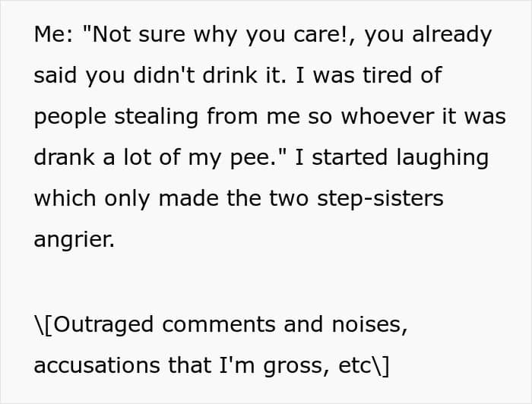This screenshot has width=532, height=404.
Task: Click the phrase "I started laughing"
Action: pos(392,158)
